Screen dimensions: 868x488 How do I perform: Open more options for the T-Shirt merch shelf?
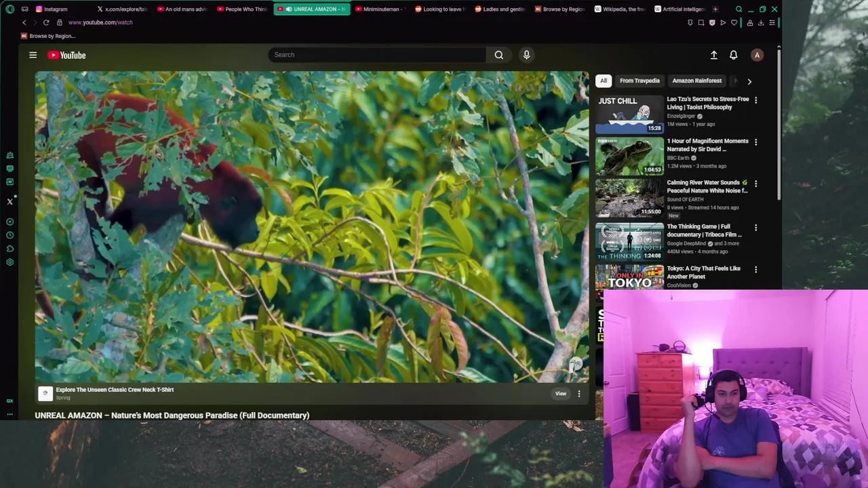pos(578,394)
